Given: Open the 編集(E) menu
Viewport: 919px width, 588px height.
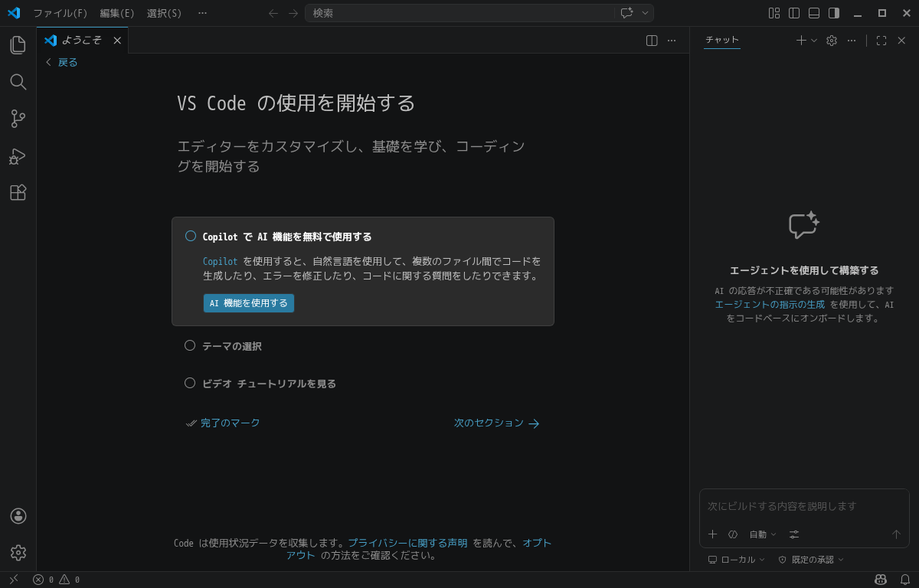Looking at the screenshot, I should coord(117,13).
